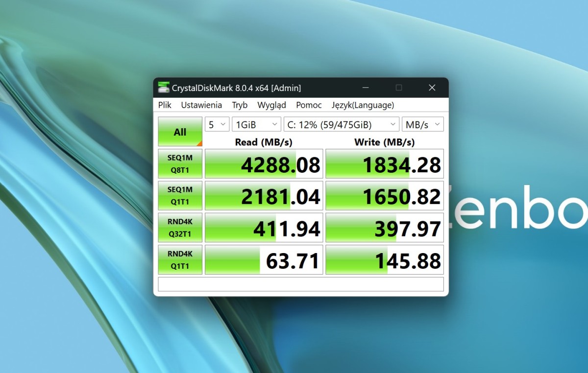588x373 pixels.
Task: Open the Plik menu
Action: pyautogui.click(x=165, y=105)
